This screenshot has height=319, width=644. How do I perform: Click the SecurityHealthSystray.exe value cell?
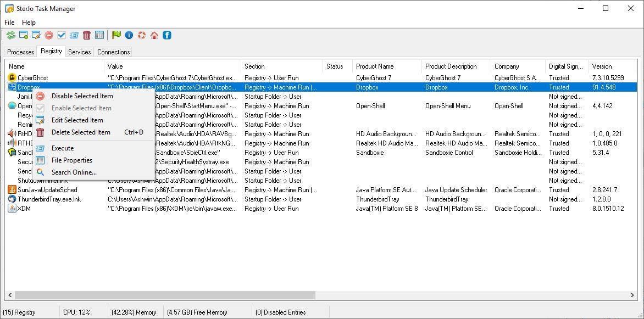tap(192, 162)
